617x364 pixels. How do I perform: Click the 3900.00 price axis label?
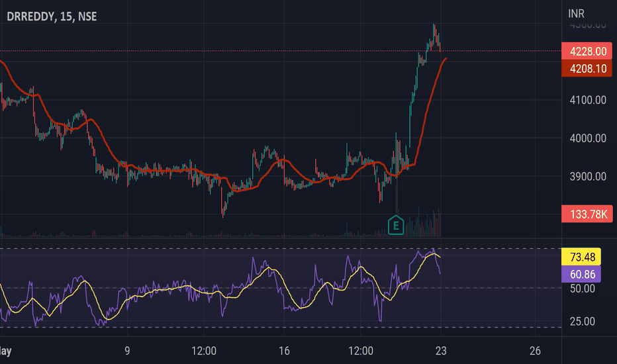(588, 176)
